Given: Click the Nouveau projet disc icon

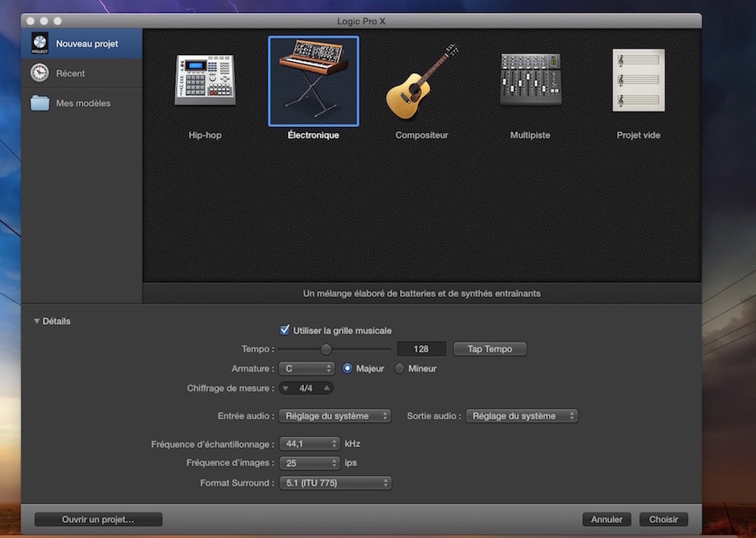Looking at the screenshot, I should (x=39, y=43).
